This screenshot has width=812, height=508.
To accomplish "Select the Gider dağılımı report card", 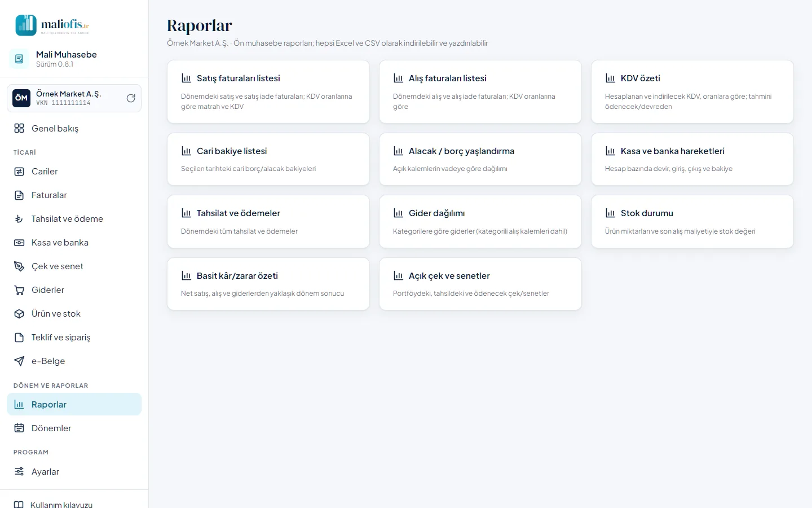I will point(480,221).
